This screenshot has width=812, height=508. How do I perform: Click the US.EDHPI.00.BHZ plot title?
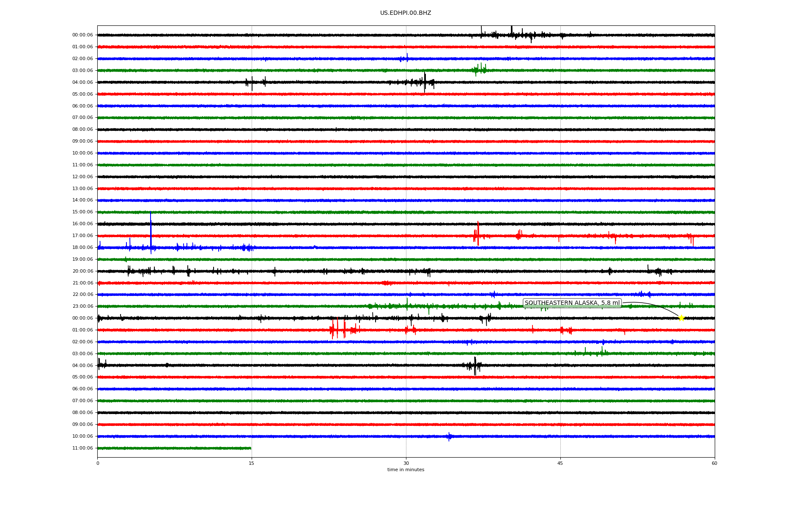pyautogui.click(x=406, y=13)
